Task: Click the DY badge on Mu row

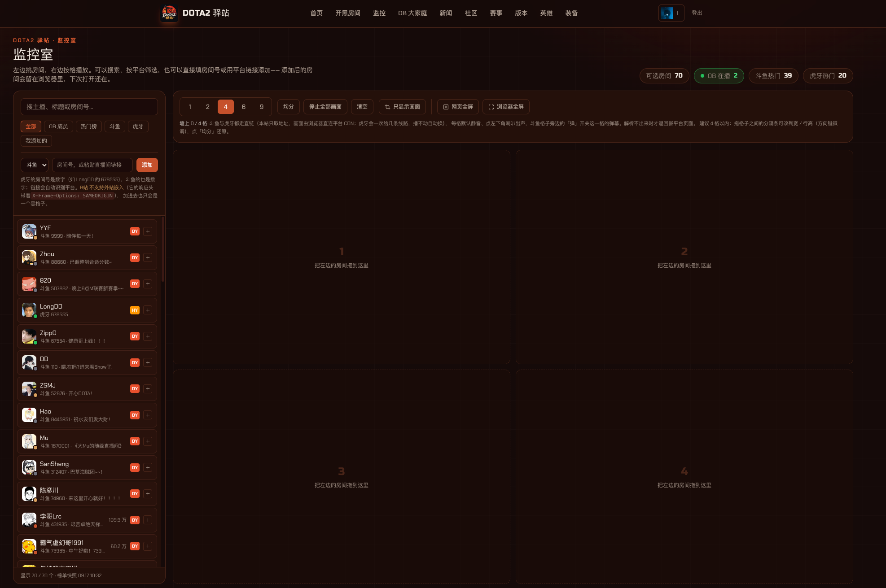Action: click(135, 441)
